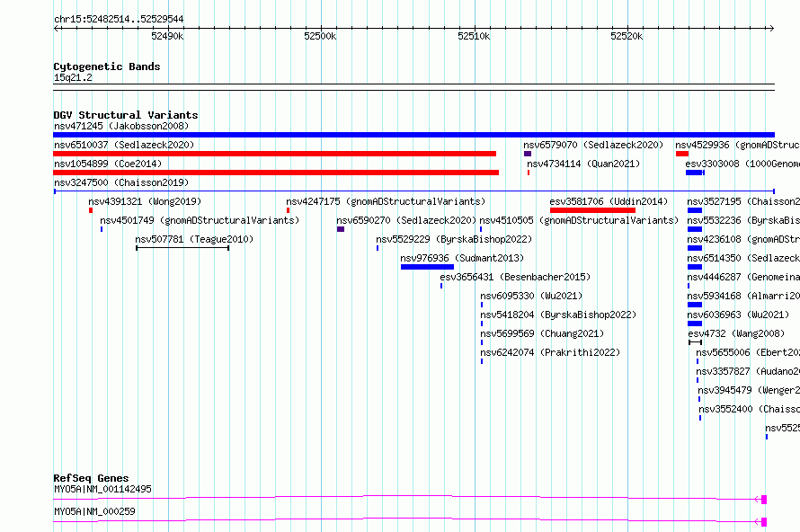Click nsv976936 (Sudmant2013) label

tap(462, 258)
